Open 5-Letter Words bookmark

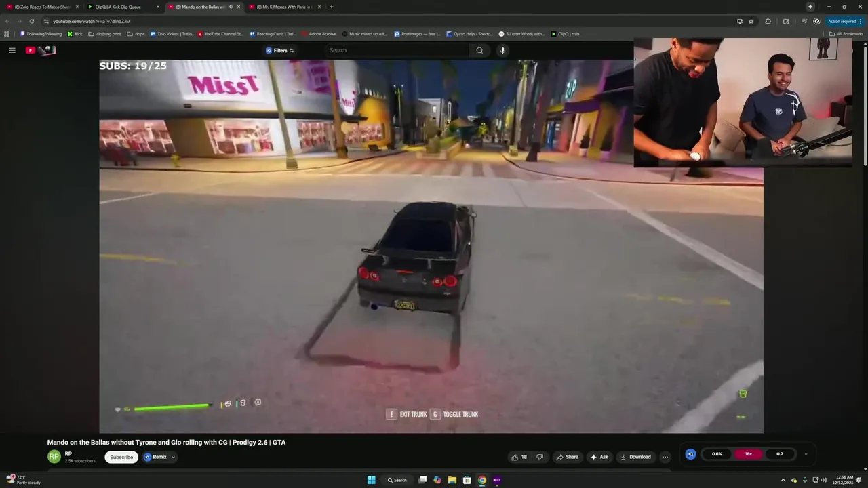pyautogui.click(x=521, y=33)
